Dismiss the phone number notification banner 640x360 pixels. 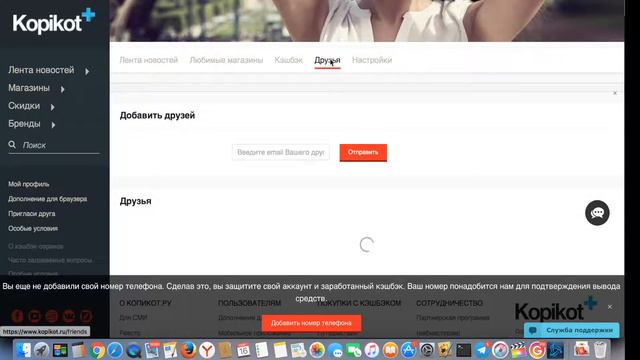[x=609, y=307]
